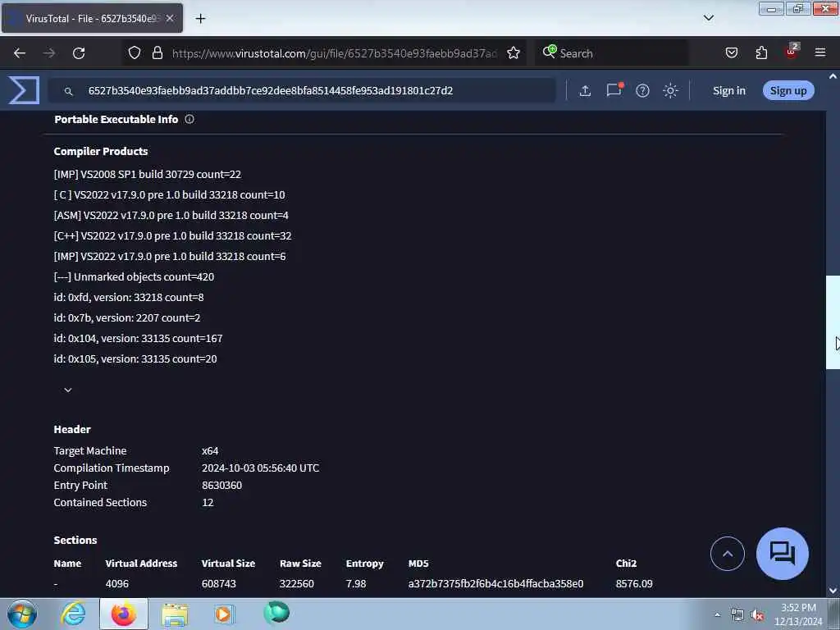Click the upload file icon
840x630 pixels.
(585, 91)
